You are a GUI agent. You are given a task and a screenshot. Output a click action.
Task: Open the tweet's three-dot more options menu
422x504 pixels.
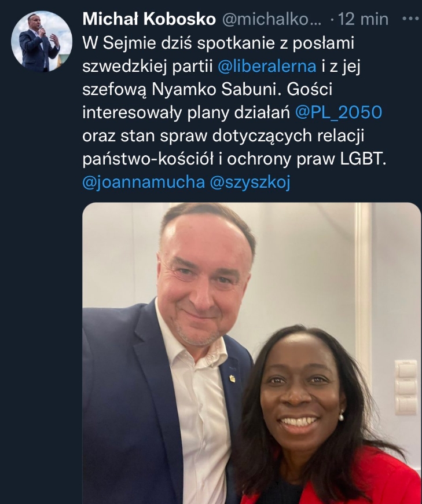411,19
